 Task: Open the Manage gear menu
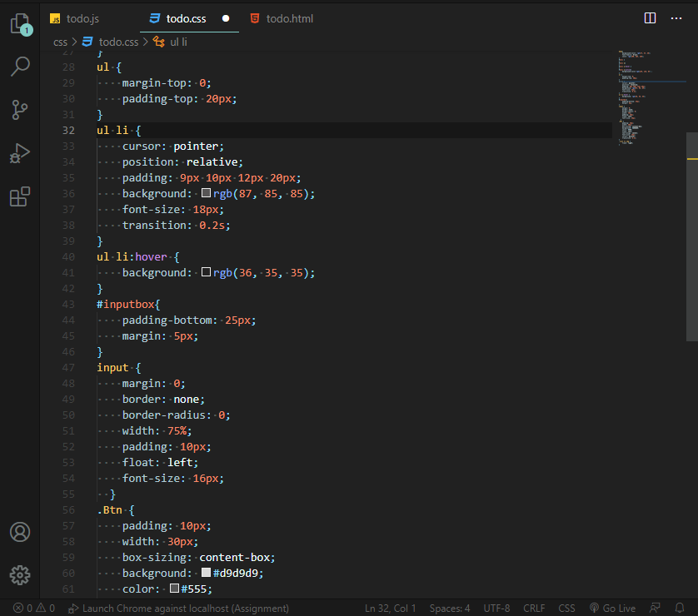click(20, 575)
